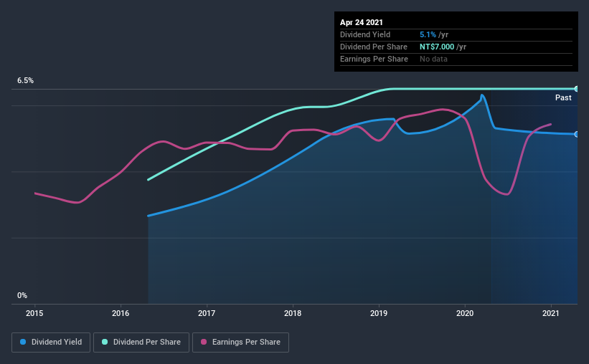Image resolution: width=589 pixels, height=364 pixels.
Task: Click the 2015 x-axis label
Action: click(34, 313)
